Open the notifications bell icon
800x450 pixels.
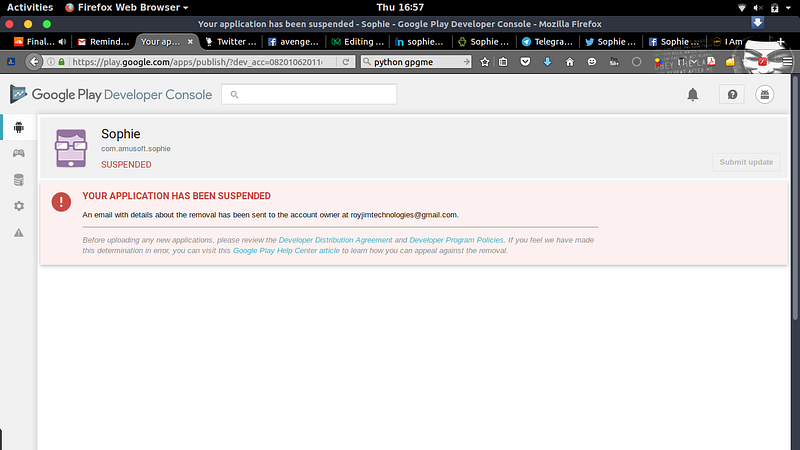click(x=692, y=94)
